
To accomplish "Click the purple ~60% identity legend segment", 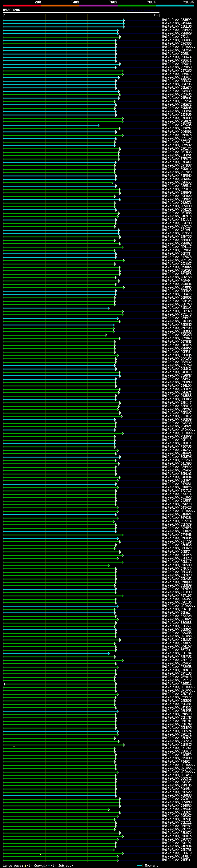I will point(99,6).
